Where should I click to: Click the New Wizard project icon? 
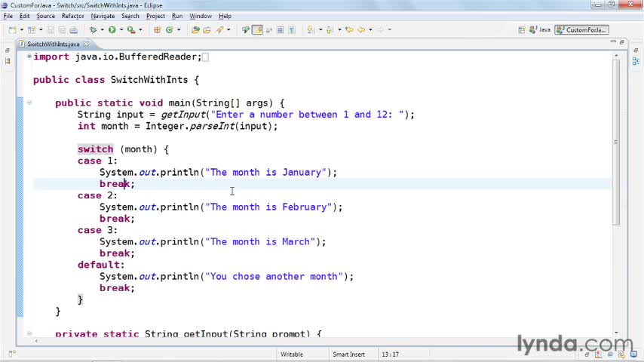point(32,30)
